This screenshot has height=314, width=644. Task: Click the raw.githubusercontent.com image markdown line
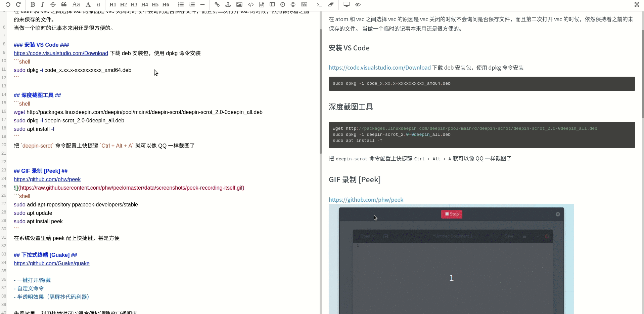tap(129, 188)
